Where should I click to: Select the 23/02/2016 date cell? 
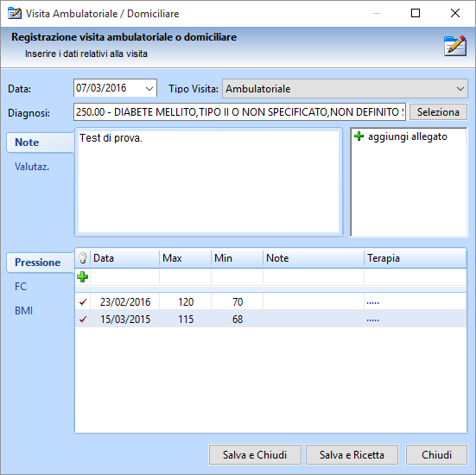124,302
